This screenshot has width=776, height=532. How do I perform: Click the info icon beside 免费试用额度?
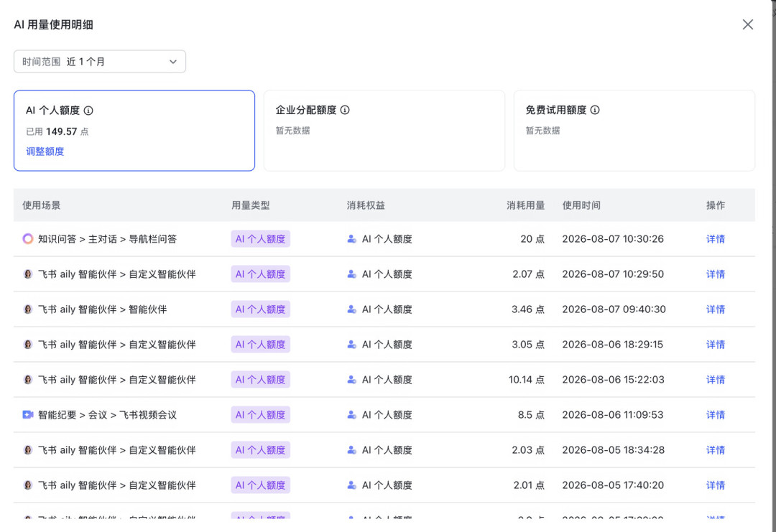click(595, 111)
